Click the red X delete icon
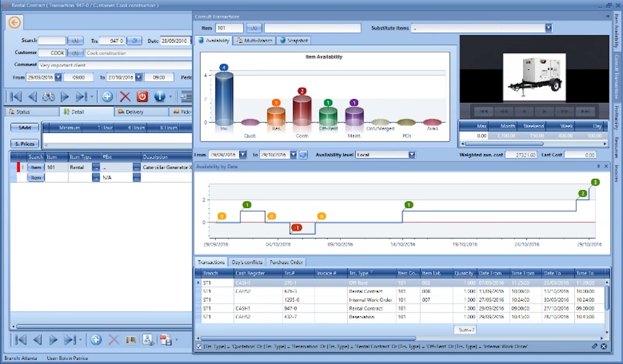Screen dimensions: 623x364 (x=126, y=96)
